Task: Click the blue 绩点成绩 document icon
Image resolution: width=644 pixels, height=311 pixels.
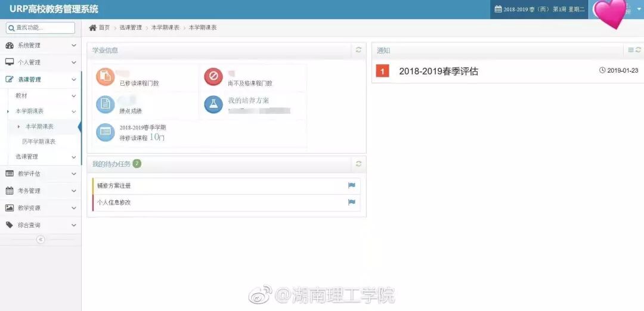Action: coord(106,104)
